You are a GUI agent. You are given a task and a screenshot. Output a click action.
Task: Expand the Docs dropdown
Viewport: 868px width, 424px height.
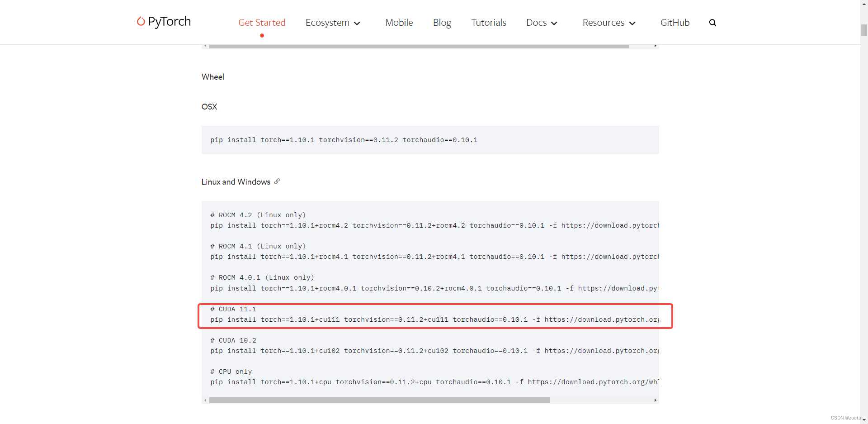point(542,22)
